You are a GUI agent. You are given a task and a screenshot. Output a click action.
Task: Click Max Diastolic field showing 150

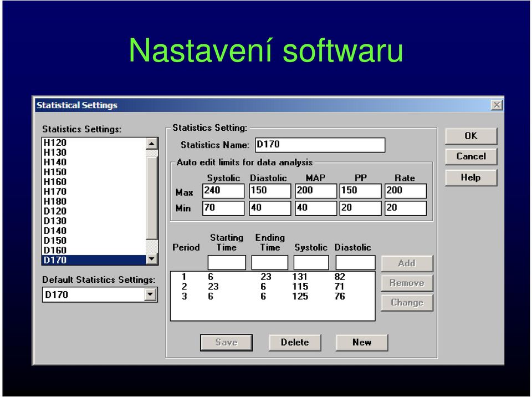(270, 191)
